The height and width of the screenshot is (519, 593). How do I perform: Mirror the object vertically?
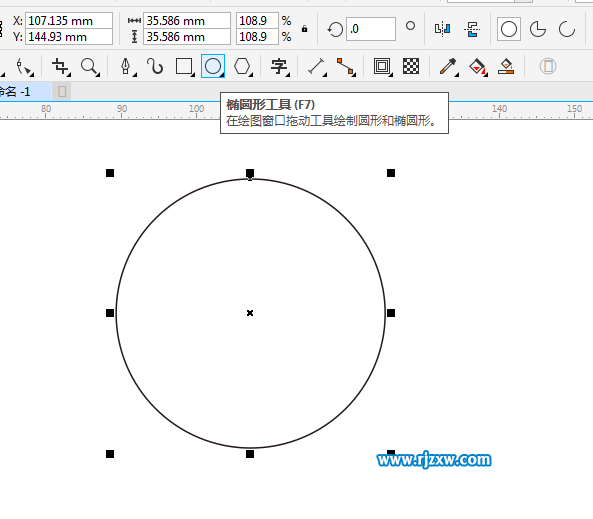[x=472, y=29]
